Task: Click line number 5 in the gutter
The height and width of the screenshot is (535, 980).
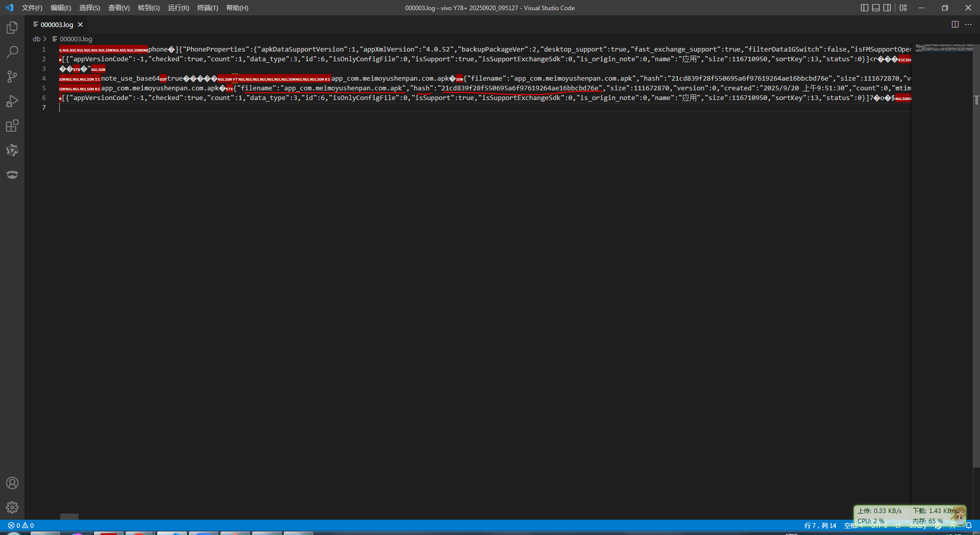Action: [x=44, y=88]
